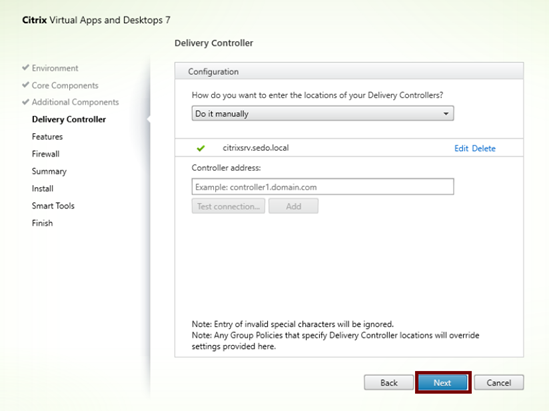Image resolution: width=549 pixels, height=411 pixels.
Task: Click the Test connection button
Action: pos(228,206)
